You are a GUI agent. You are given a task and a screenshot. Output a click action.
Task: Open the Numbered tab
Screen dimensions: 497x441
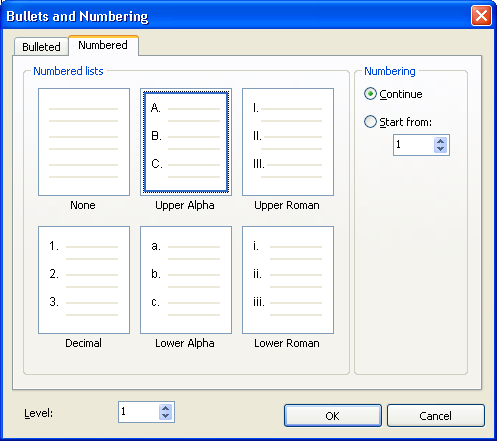pos(103,45)
